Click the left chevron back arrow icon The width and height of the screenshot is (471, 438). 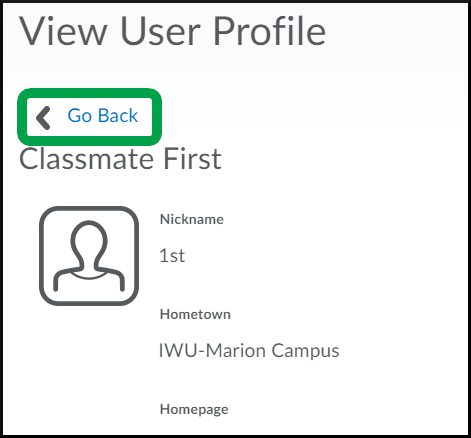[x=43, y=118]
